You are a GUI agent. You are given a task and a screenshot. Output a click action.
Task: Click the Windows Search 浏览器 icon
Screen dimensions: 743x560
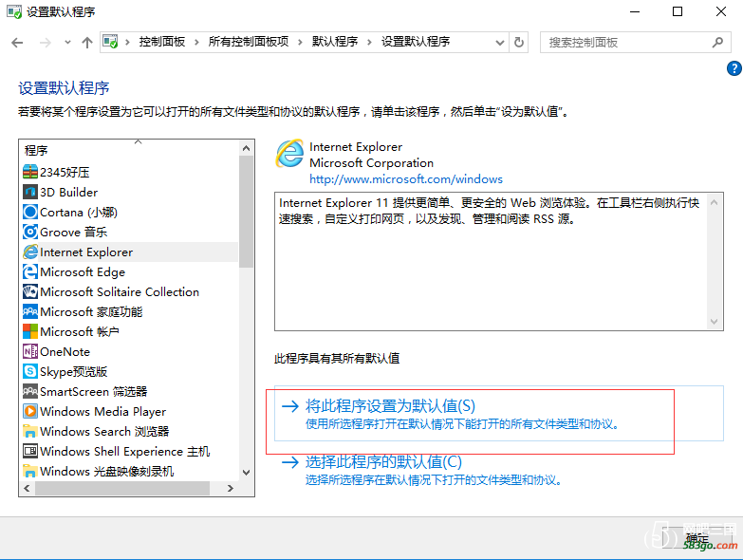(x=30, y=431)
